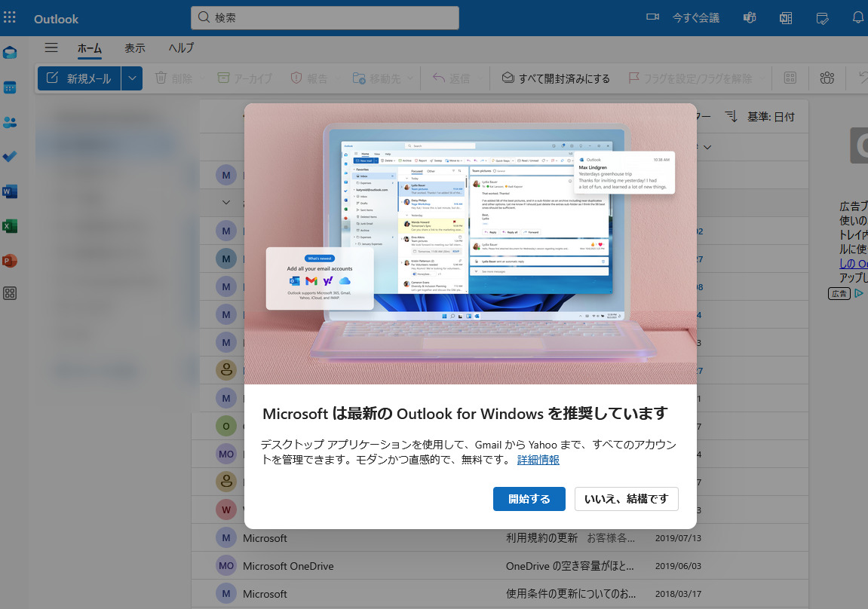Image resolution: width=868 pixels, height=609 pixels.
Task: Open the new mail dropdown arrow
Action: click(132, 78)
